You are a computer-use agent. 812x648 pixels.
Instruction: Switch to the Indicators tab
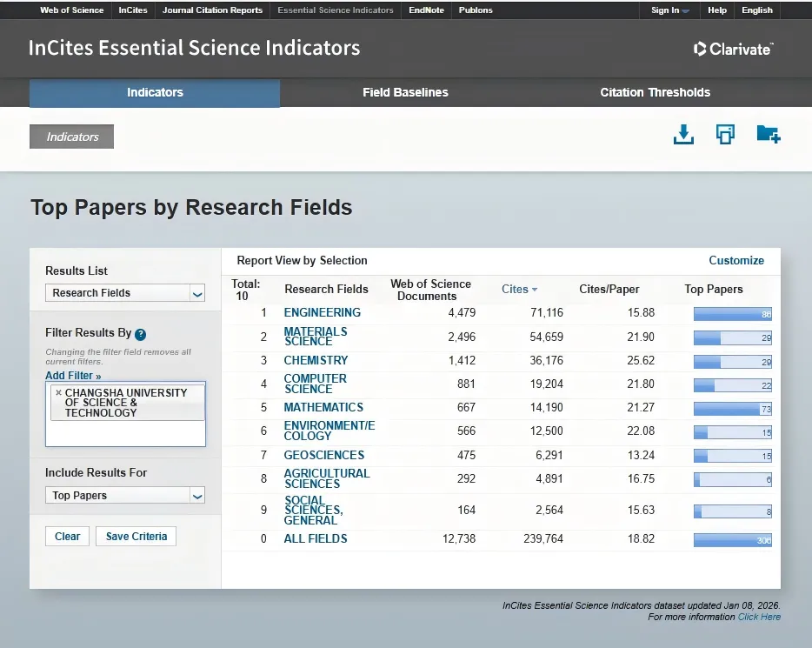pos(155,93)
